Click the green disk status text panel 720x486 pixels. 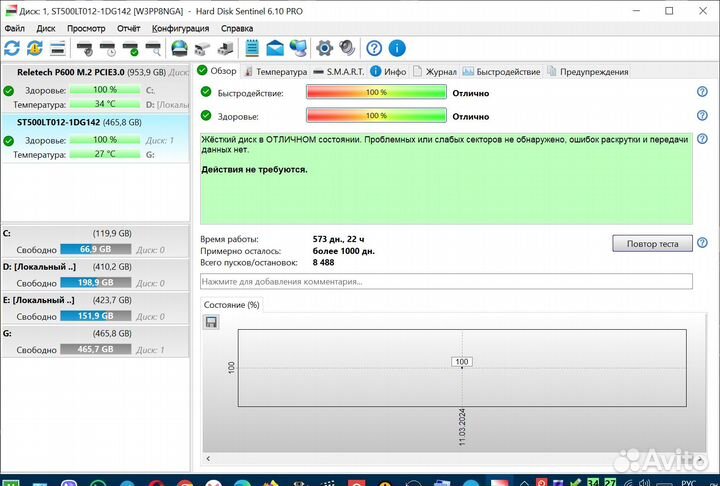coord(446,179)
